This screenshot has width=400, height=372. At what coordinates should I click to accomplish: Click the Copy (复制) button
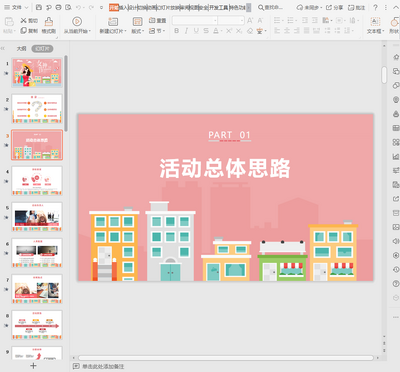coord(29,31)
